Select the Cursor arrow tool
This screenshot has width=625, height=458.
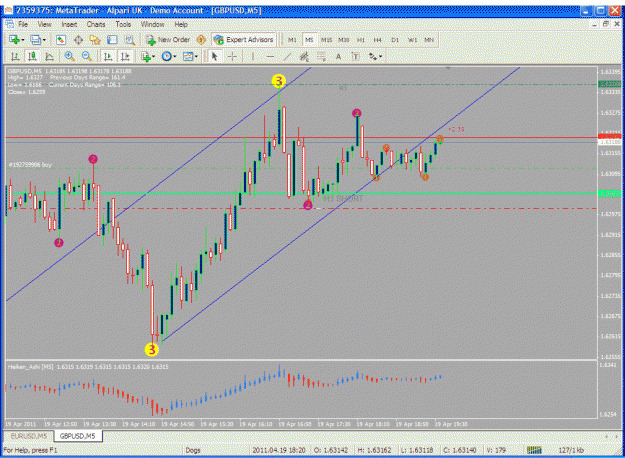tap(214, 57)
